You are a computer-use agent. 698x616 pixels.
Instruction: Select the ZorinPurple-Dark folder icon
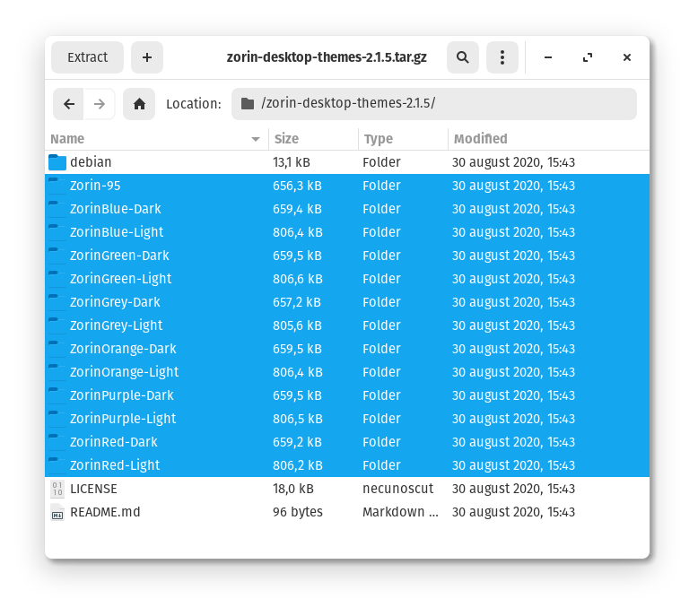click(x=57, y=395)
